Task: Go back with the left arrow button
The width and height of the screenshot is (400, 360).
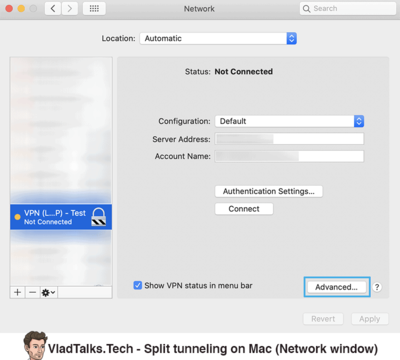Action: point(53,9)
